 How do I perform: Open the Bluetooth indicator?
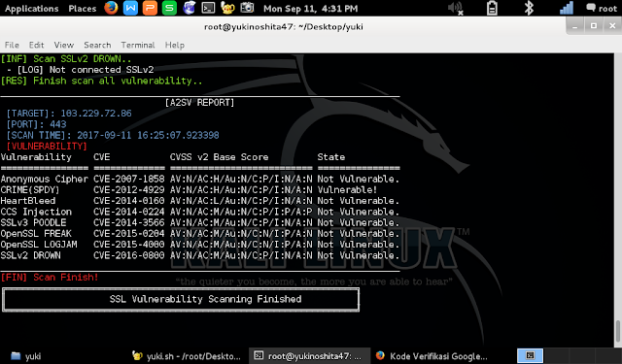click(x=529, y=8)
